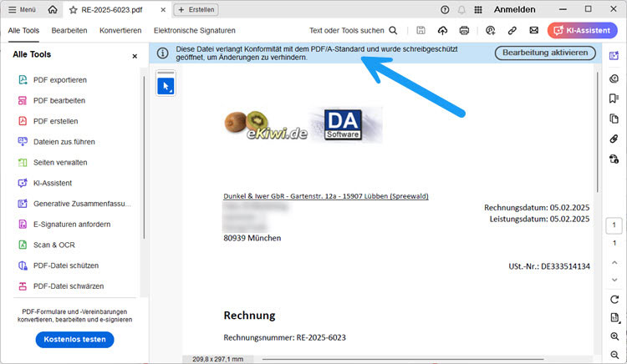Click the copy link icon
This screenshot has height=364, width=627.
tap(512, 30)
